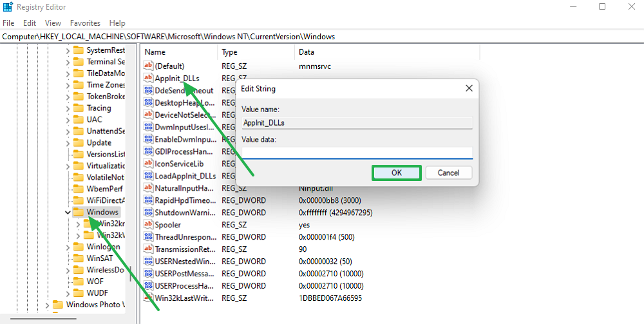Screen dimensions: 644x324
Task: Open the View menu
Action: coord(53,23)
